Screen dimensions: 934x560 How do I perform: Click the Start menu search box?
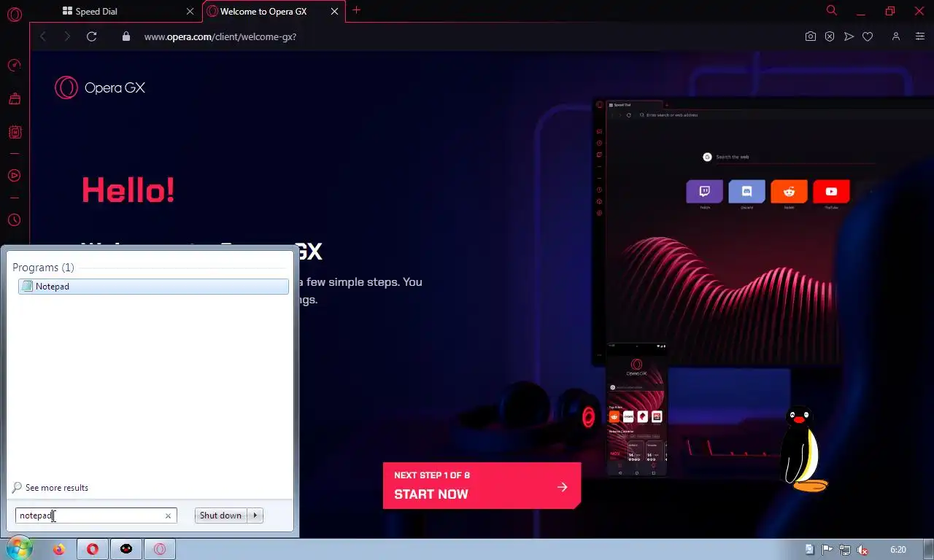(96, 516)
